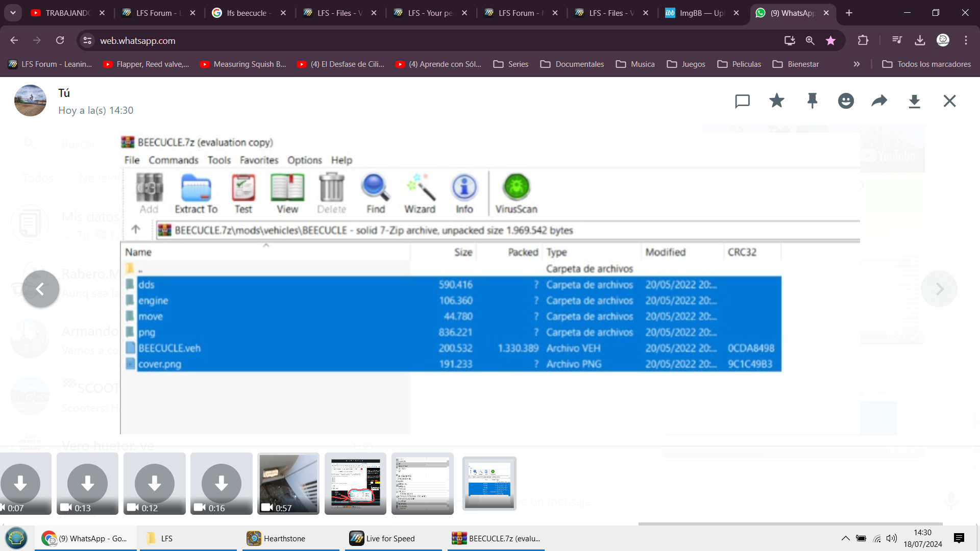Open Chrome media controls
Viewport: 980px width, 551px height.
point(897,40)
